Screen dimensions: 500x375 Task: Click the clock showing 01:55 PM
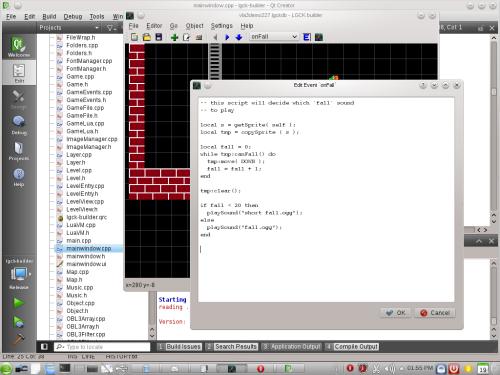[x=420, y=368]
